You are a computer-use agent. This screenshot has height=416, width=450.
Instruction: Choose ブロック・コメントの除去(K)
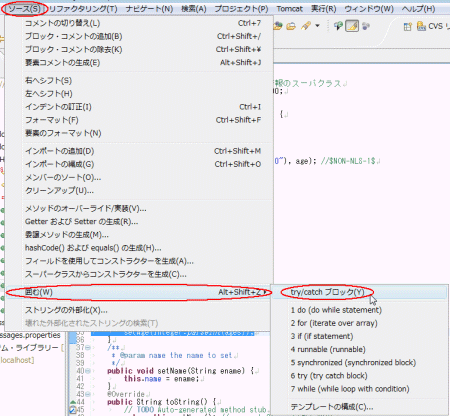139,50
